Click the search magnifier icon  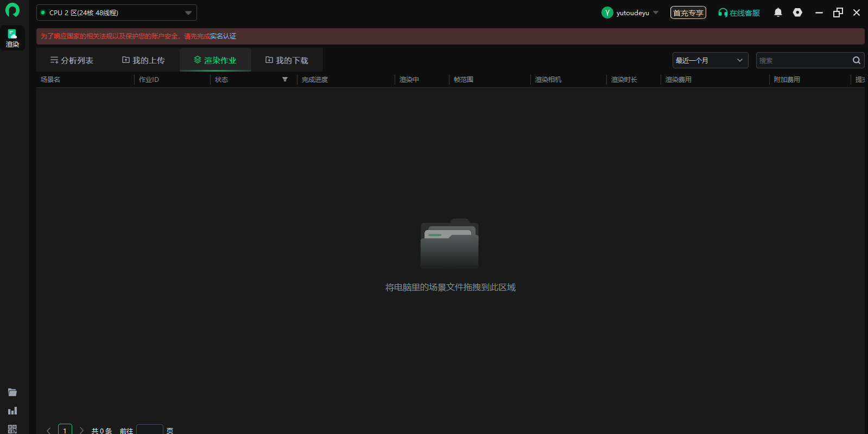(857, 60)
